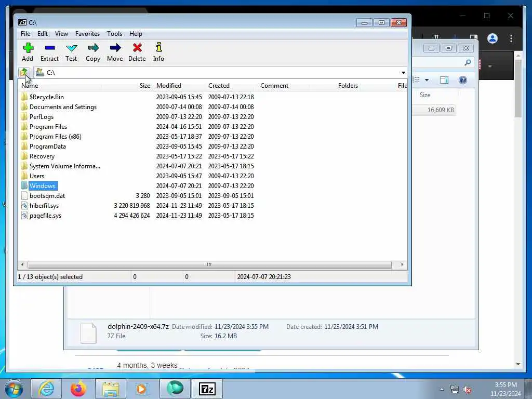532x399 pixels.
Task: Run the Test archive tool
Action: point(71,52)
